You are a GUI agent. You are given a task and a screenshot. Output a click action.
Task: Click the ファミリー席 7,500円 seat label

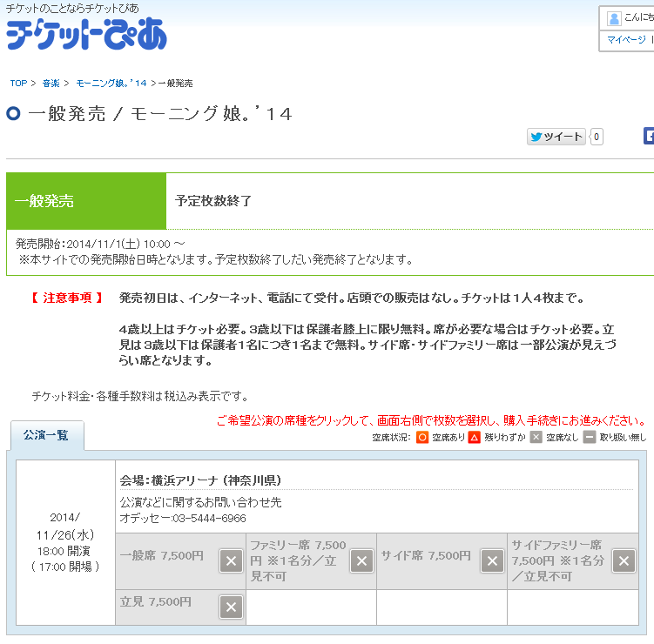pos(298,560)
